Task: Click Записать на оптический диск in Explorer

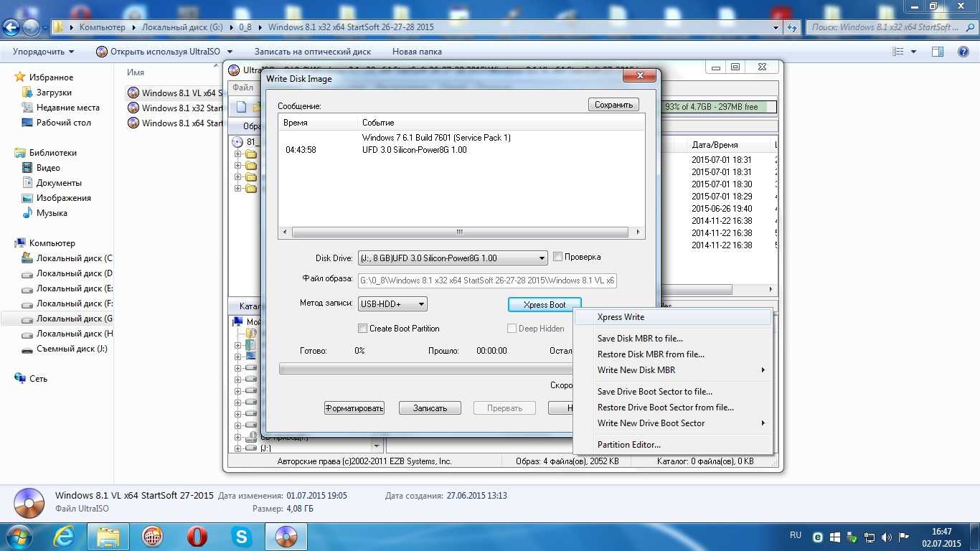Action: point(313,52)
